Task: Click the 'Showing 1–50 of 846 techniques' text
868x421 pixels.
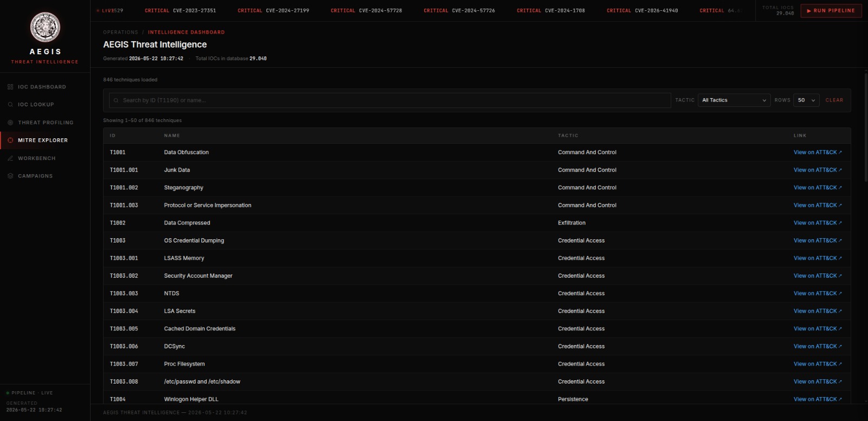Action: click(142, 120)
